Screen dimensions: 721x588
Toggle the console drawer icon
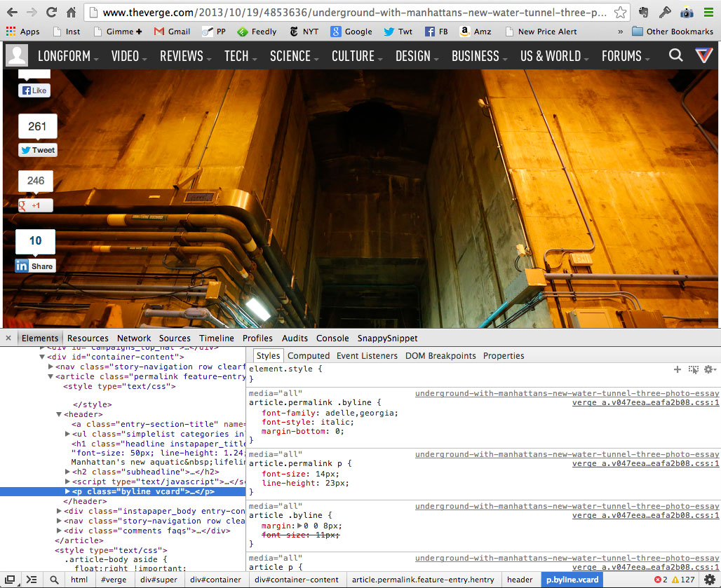(x=32, y=580)
